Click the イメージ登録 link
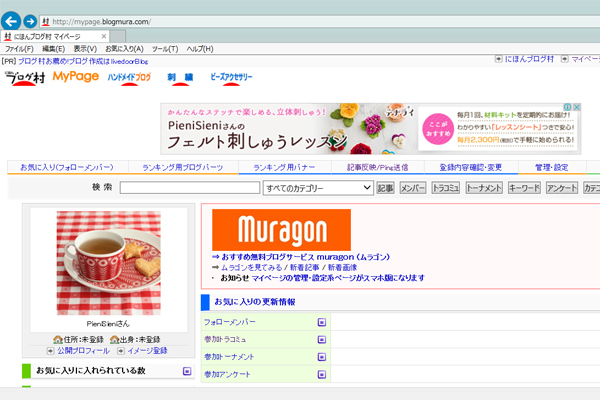600x400 pixels. [147, 351]
